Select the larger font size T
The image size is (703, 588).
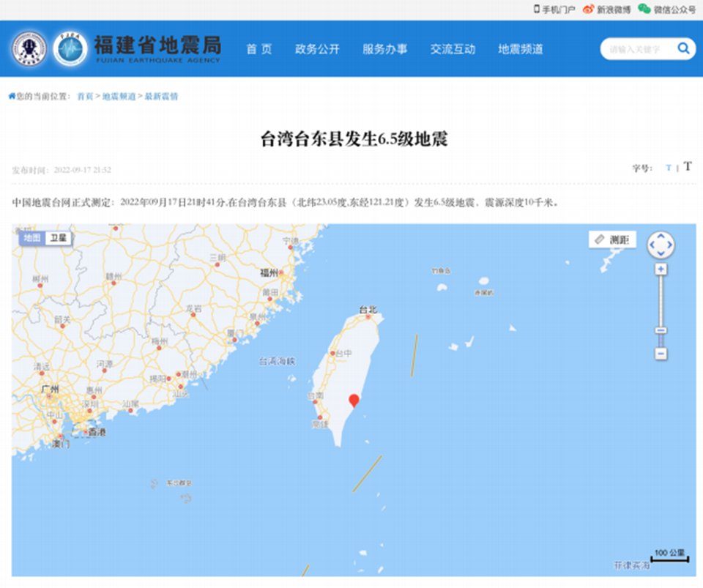tap(688, 166)
